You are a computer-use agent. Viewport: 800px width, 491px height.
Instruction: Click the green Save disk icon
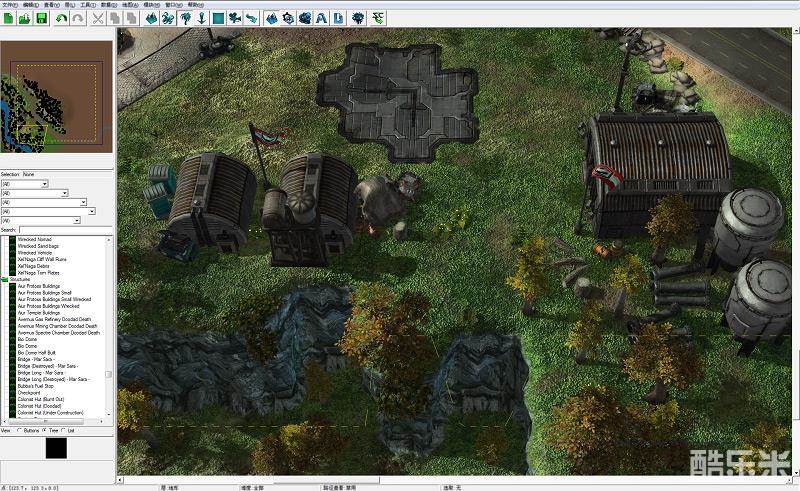click(x=41, y=18)
